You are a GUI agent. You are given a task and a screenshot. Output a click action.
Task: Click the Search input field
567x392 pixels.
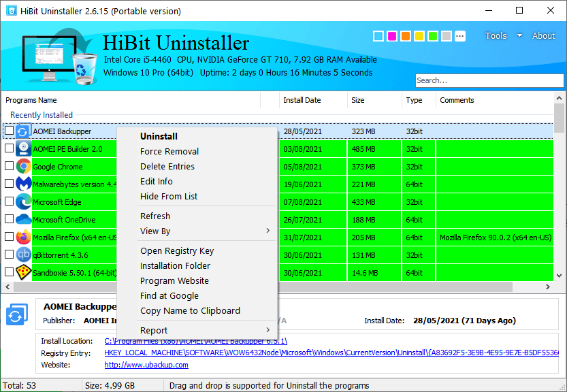coord(489,80)
